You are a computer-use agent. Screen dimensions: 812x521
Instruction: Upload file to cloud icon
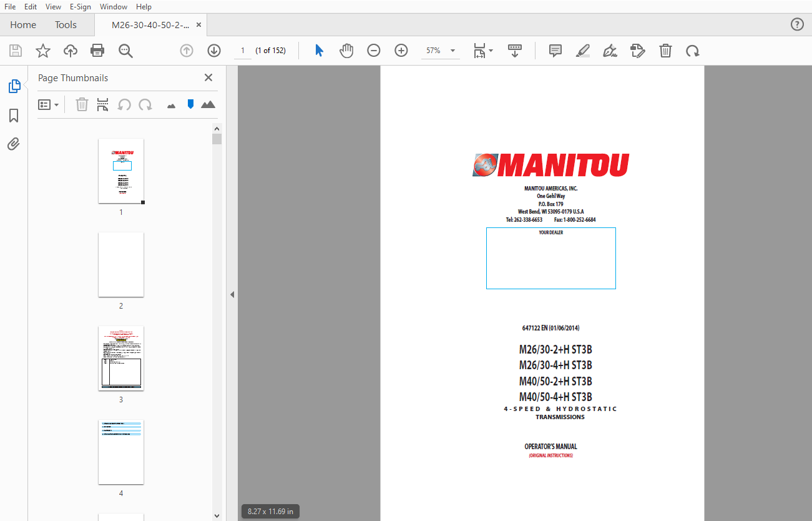point(71,51)
